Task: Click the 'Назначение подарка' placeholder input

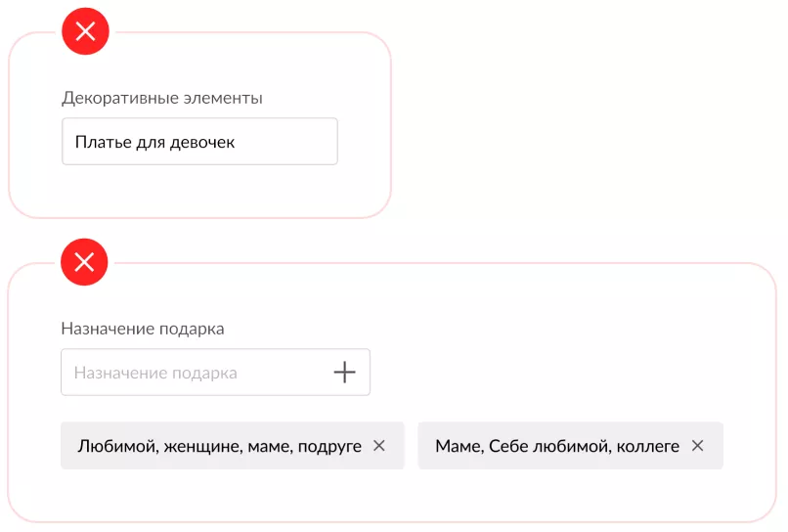Action: coord(196,373)
